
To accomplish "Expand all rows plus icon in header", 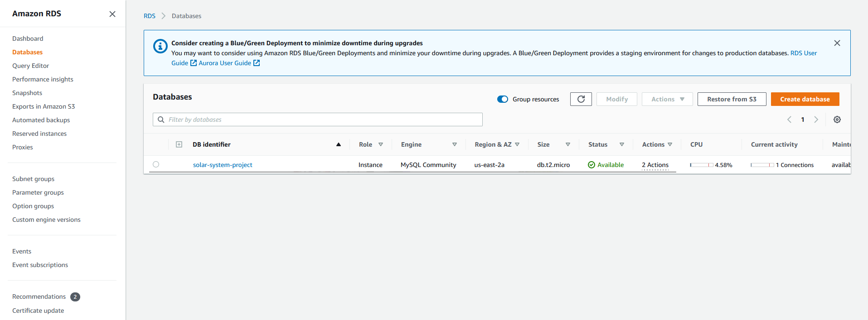I will 179,144.
